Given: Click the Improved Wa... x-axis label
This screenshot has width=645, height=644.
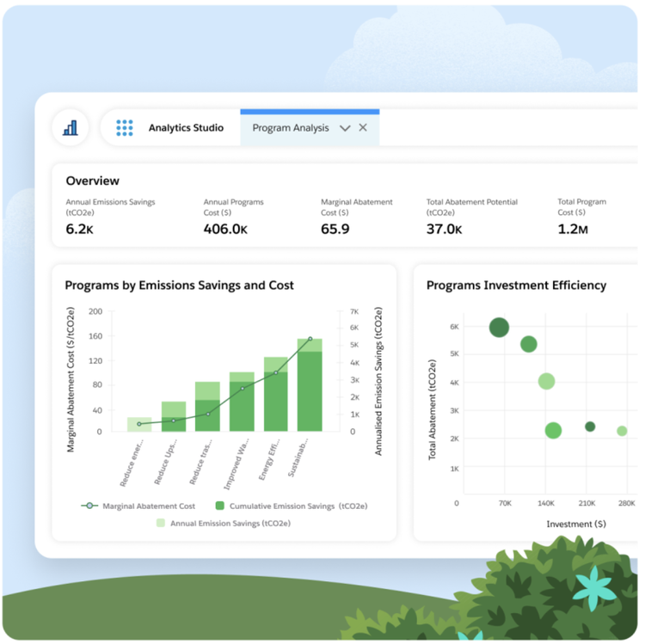Looking at the screenshot, I should pos(236,464).
